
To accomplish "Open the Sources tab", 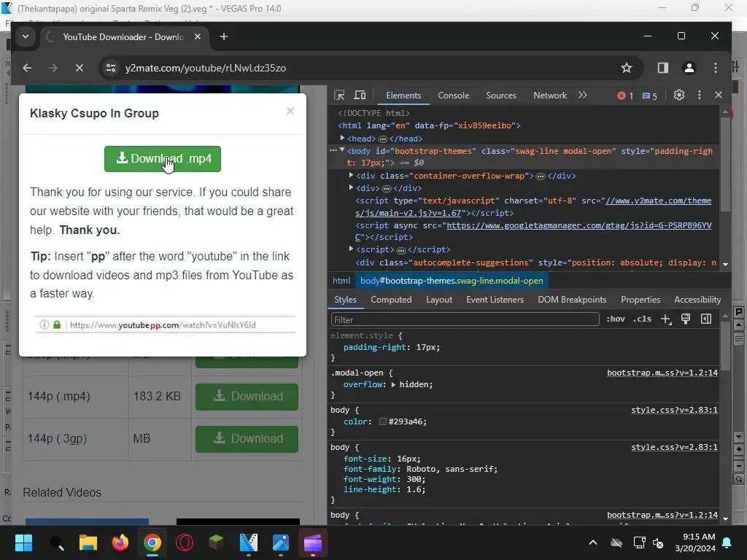I will click(500, 96).
